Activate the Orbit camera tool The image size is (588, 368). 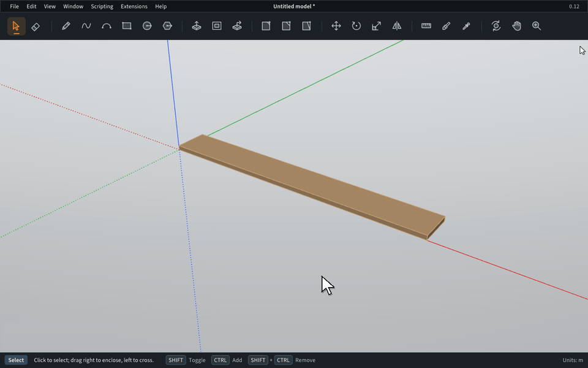point(496,26)
